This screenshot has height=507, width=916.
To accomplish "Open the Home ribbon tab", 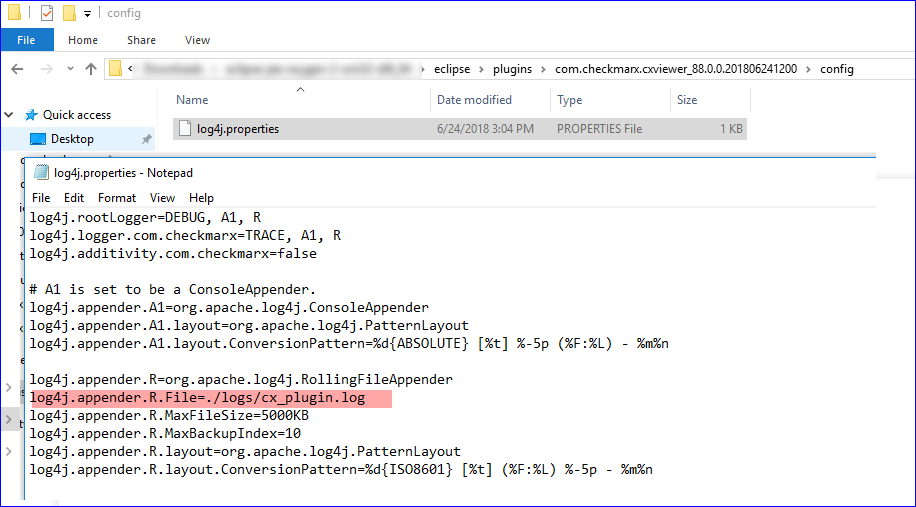I will [83, 40].
